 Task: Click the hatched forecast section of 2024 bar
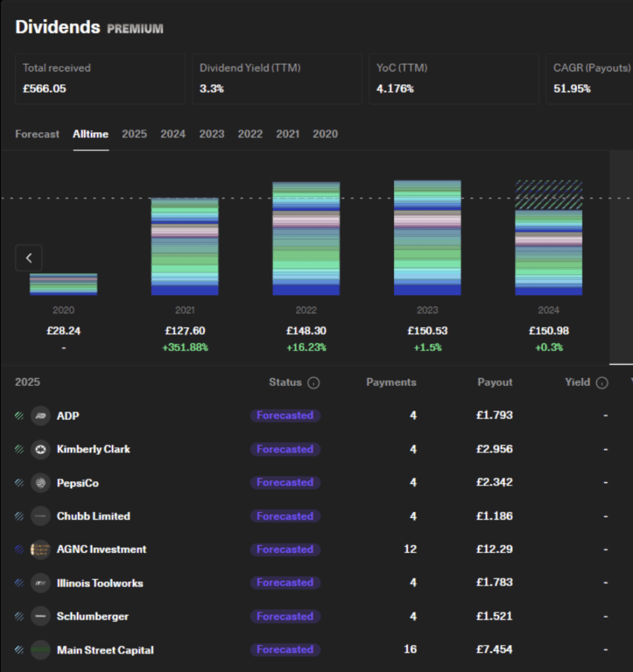pyautogui.click(x=549, y=195)
